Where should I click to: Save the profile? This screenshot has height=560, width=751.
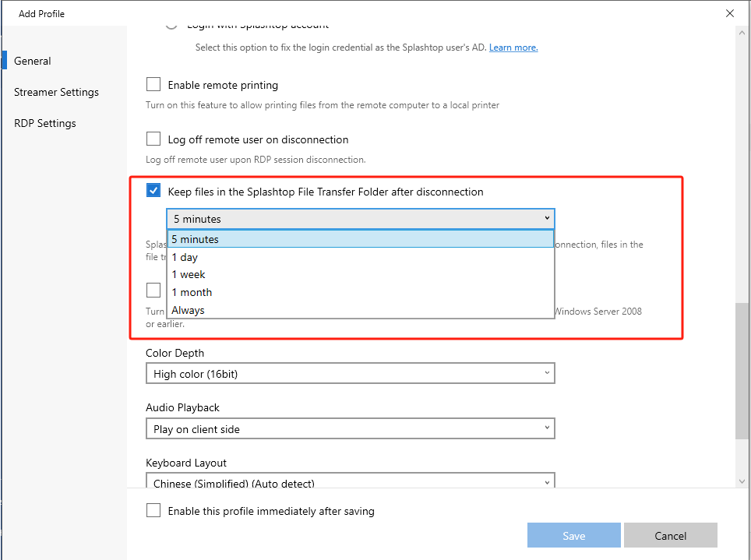(574, 535)
